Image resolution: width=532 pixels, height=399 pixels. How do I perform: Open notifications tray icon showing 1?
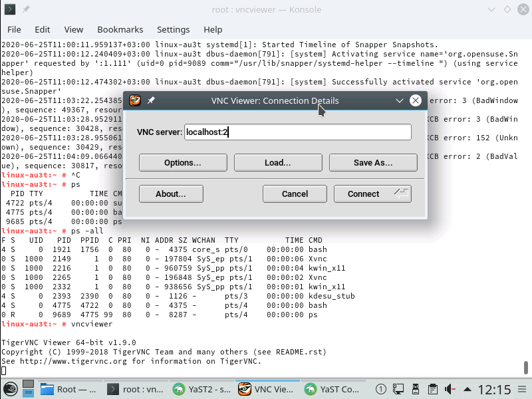(x=380, y=389)
